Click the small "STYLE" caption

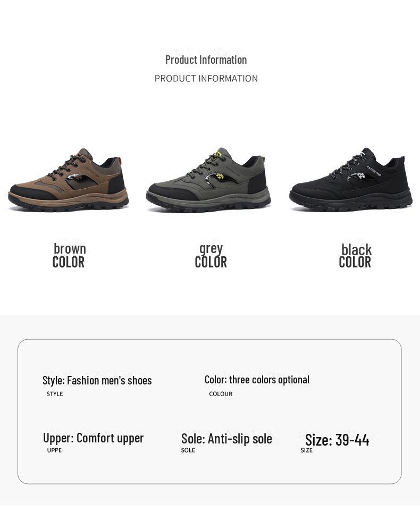tap(55, 394)
